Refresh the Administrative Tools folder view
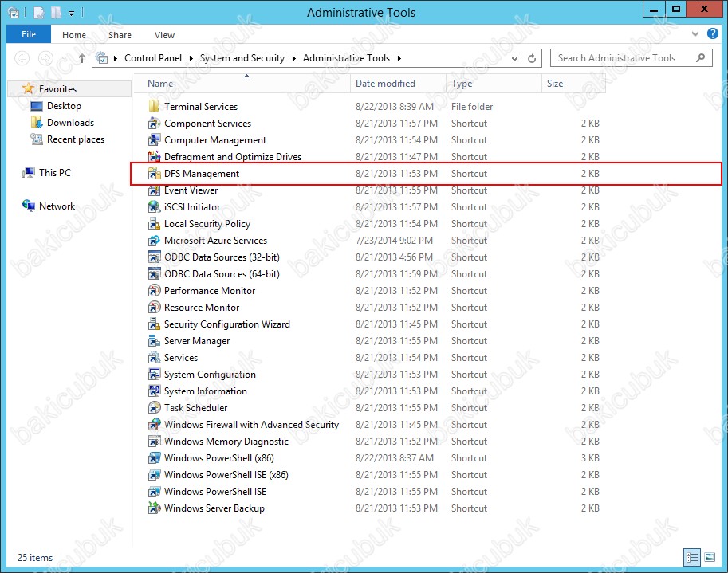The image size is (728, 573). 532,58
